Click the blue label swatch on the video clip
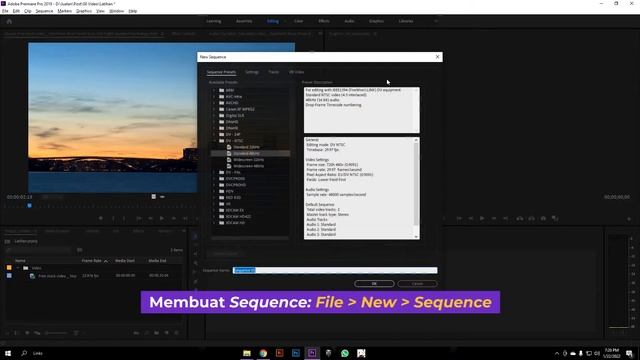640x360 pixels. click(x=9, y=276)
